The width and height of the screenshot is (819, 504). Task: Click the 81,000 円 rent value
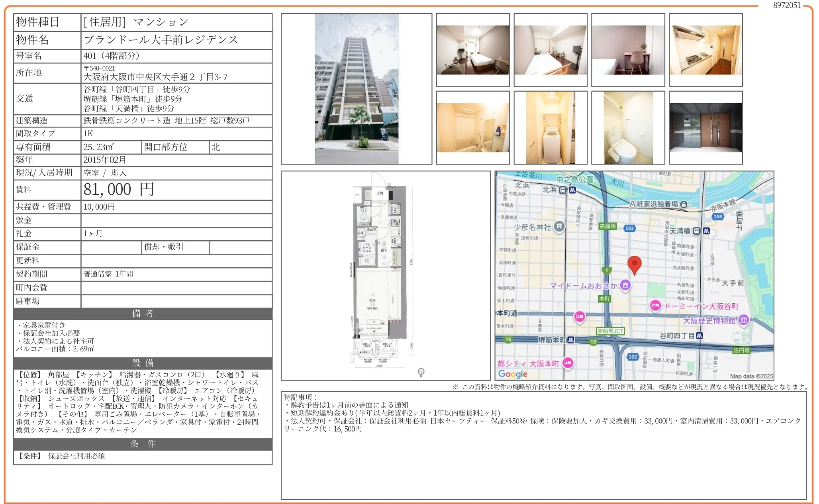click(x=119, y=190)
